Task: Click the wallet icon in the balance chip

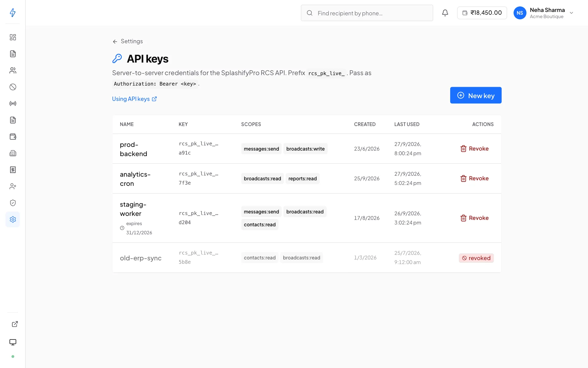Action: (465, 13)
